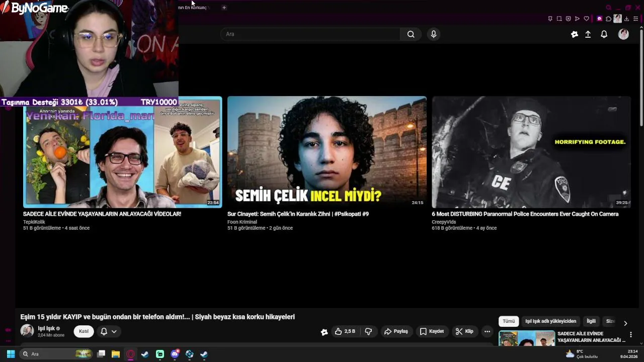
Task: Open options for sidebar SADECE AİLE video
Action: [x=631, y=335]
